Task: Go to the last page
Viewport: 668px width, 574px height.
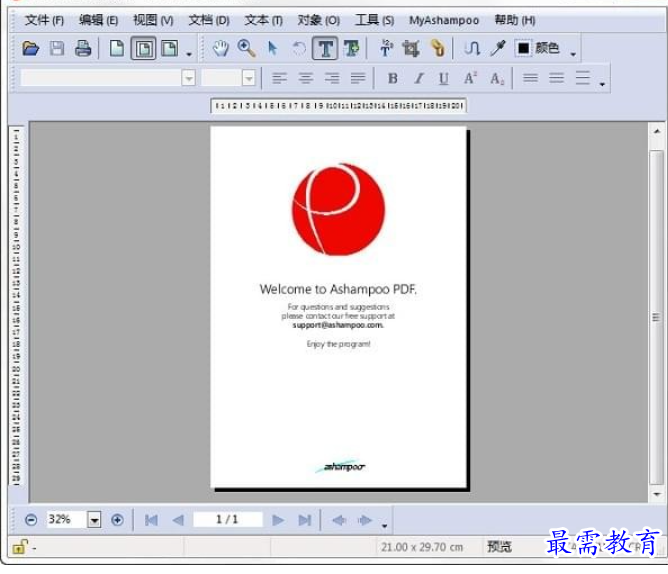Action: point(305,520)
